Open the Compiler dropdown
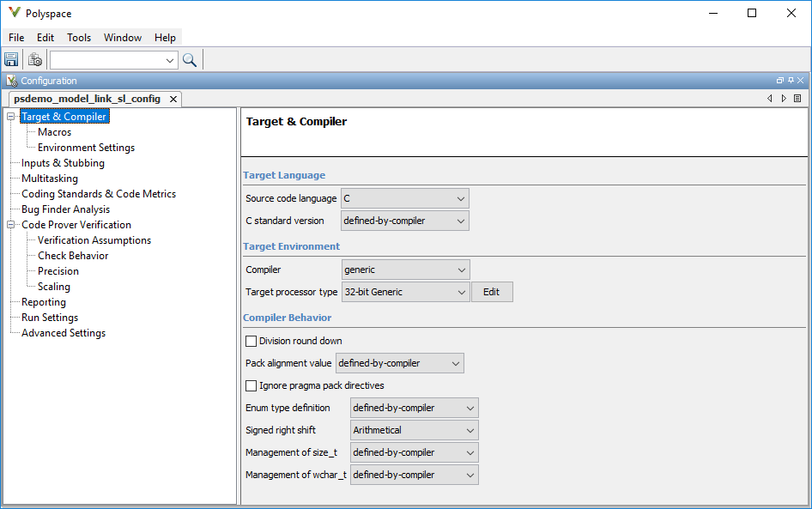 tap(405, 269)
